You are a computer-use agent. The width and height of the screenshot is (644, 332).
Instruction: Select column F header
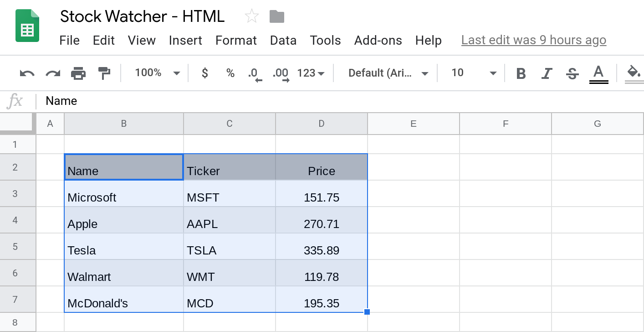pos(506,124)
